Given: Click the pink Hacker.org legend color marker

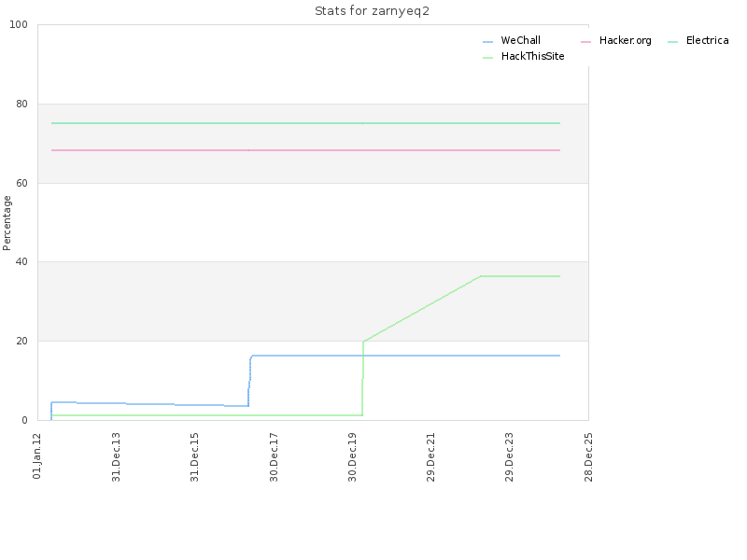Looking at the screenshot, I should pyautogui.click(x=586, y=42).
